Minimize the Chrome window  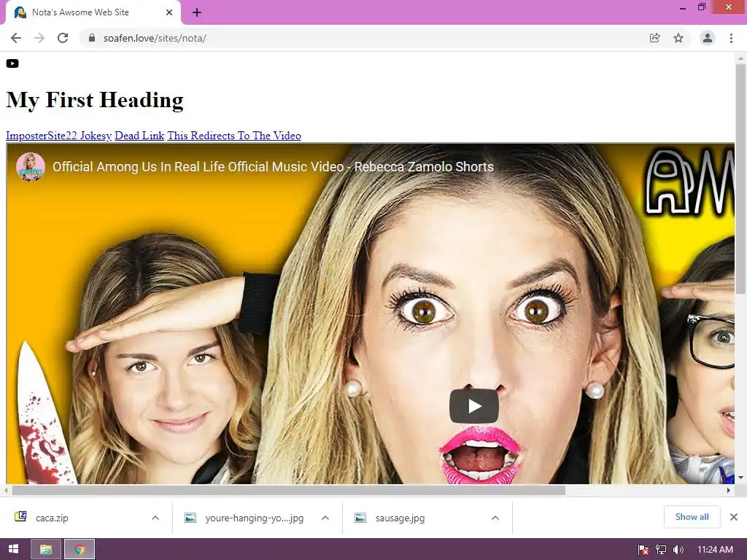coord(683,7)
